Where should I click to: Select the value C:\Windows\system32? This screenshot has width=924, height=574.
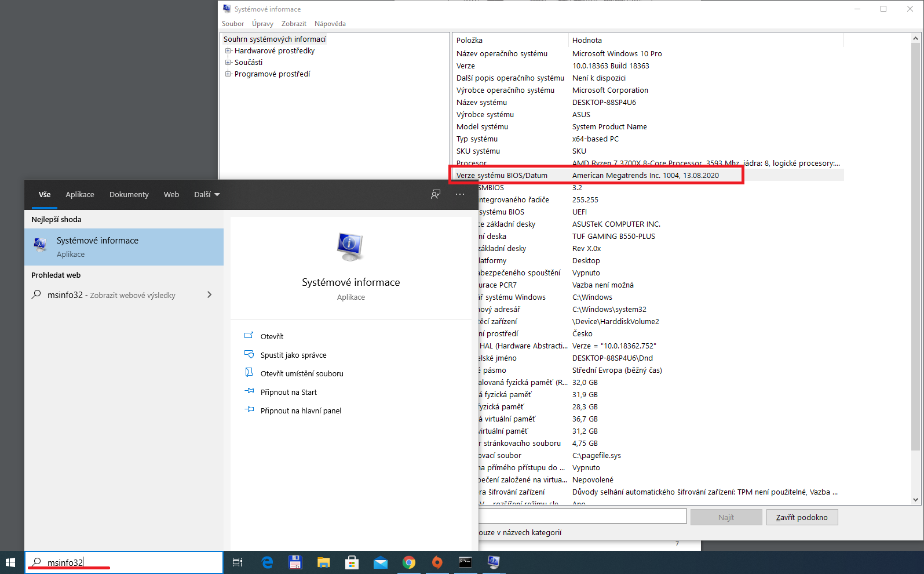coord(609,309)
